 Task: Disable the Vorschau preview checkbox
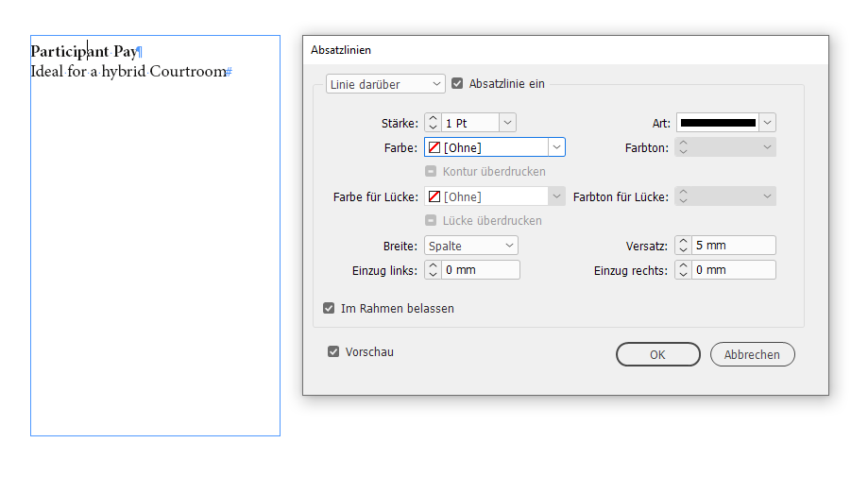coord(333,352)
